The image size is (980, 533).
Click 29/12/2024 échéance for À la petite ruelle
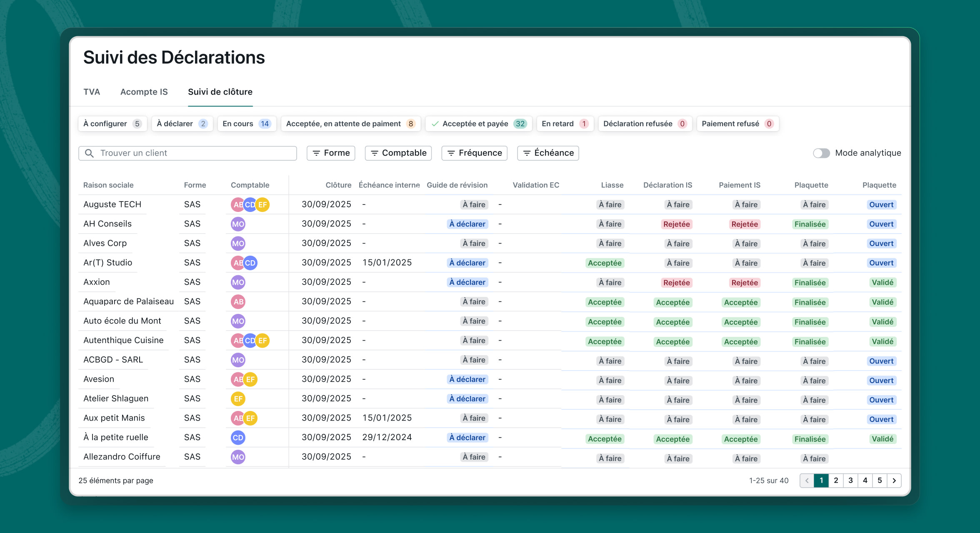click(387, 437)
